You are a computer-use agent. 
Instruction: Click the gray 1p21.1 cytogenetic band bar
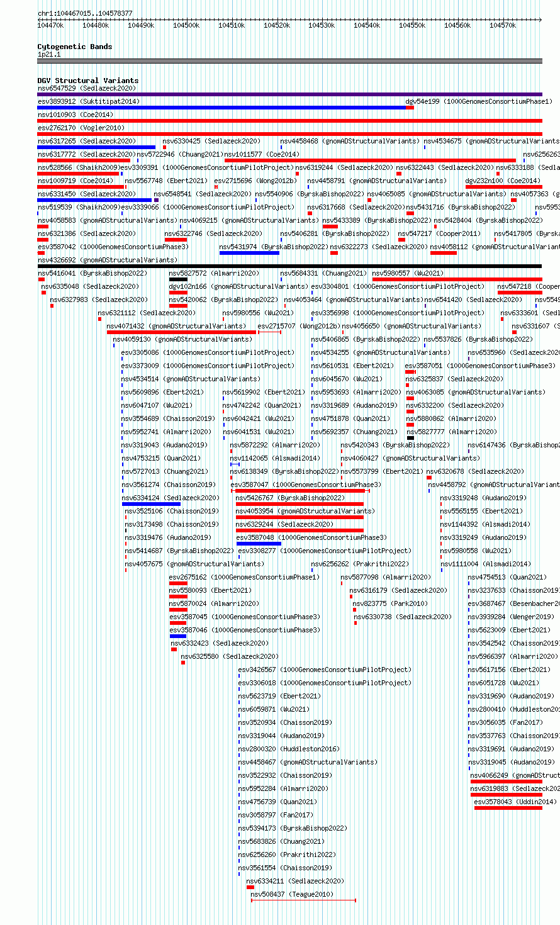[289, 61]
